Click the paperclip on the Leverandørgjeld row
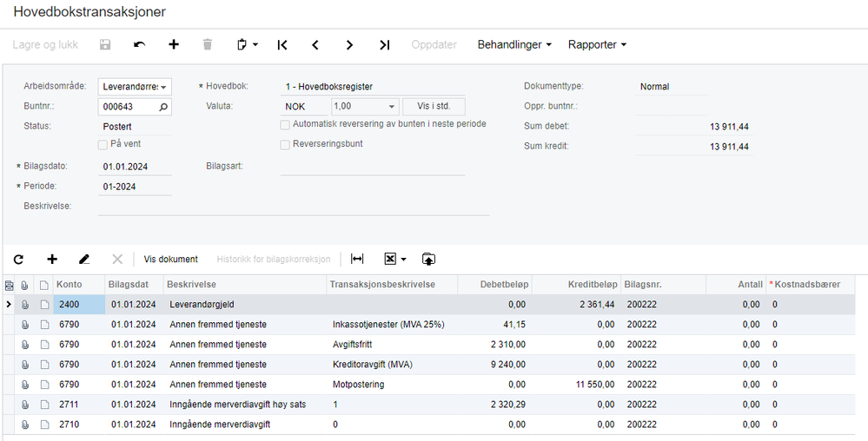 pyautogui.click(x=24, y=305)
